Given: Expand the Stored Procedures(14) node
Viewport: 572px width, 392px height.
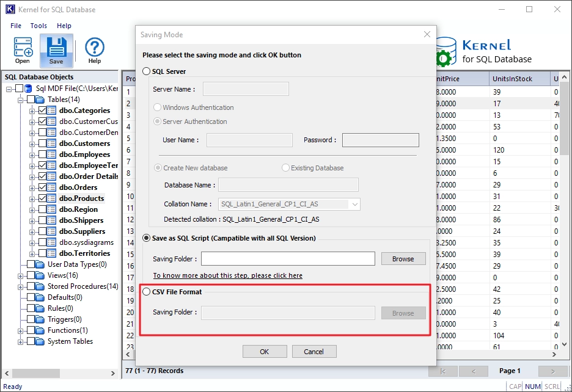Looking at the screenshot, I should pyautogui.click(x=20, y=287).
